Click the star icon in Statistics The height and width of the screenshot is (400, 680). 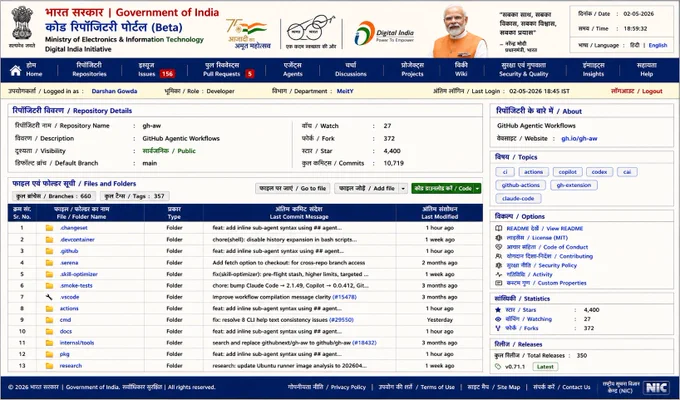pyautogui.click(x=498, y=310)
